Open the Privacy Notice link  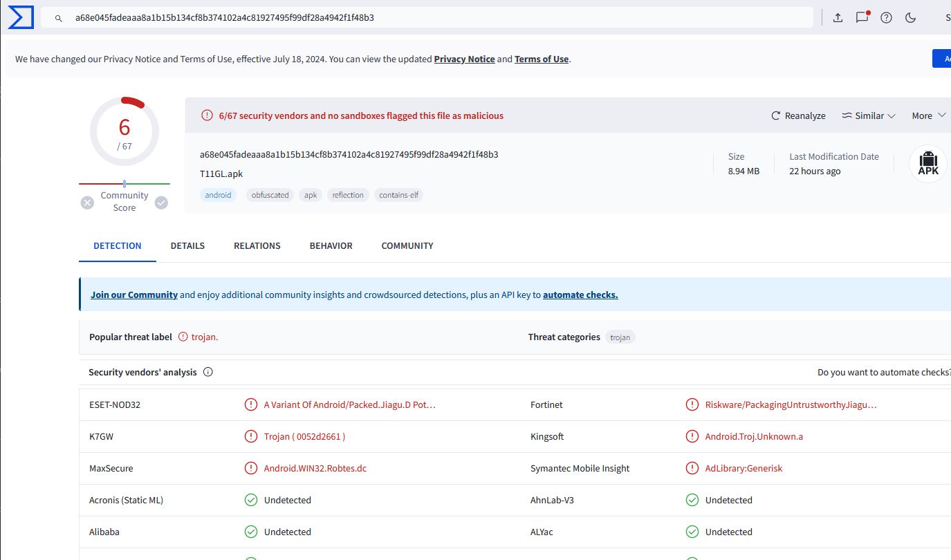(464, 59)
